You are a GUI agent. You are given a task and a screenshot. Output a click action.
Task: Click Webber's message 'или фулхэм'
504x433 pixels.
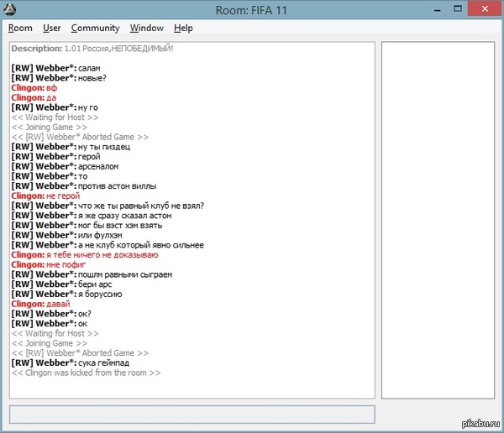tap(67, 235)
